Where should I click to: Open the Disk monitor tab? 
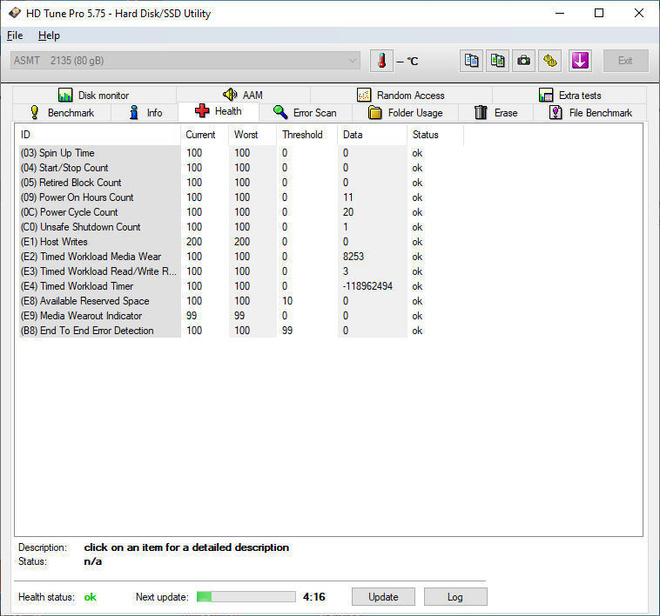(94, 95)
